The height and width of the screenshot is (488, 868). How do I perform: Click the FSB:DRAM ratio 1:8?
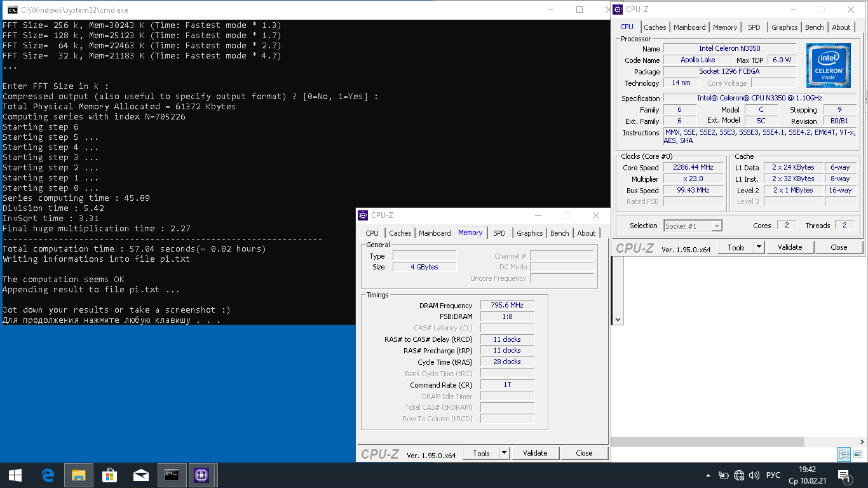[x=507, y=316]
